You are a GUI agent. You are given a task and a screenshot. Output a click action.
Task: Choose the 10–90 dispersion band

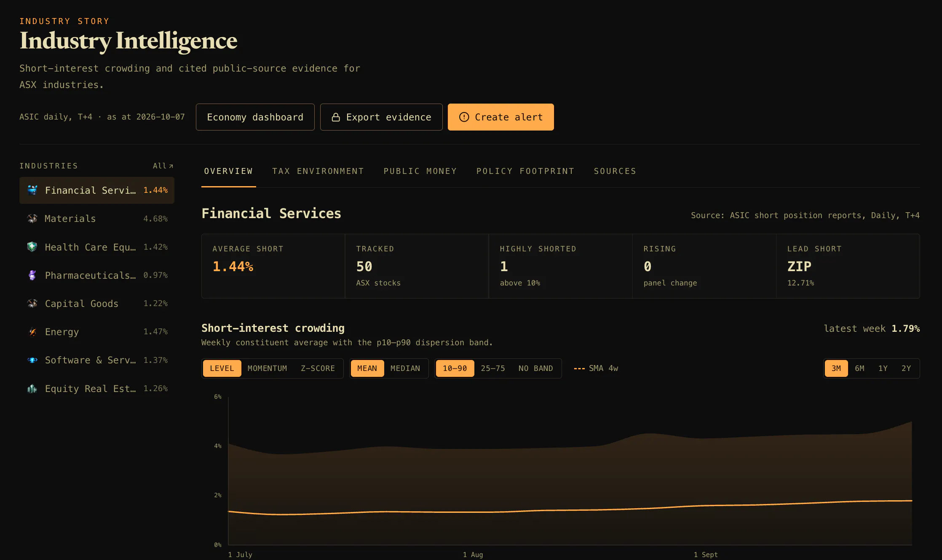tap(455, 368)
